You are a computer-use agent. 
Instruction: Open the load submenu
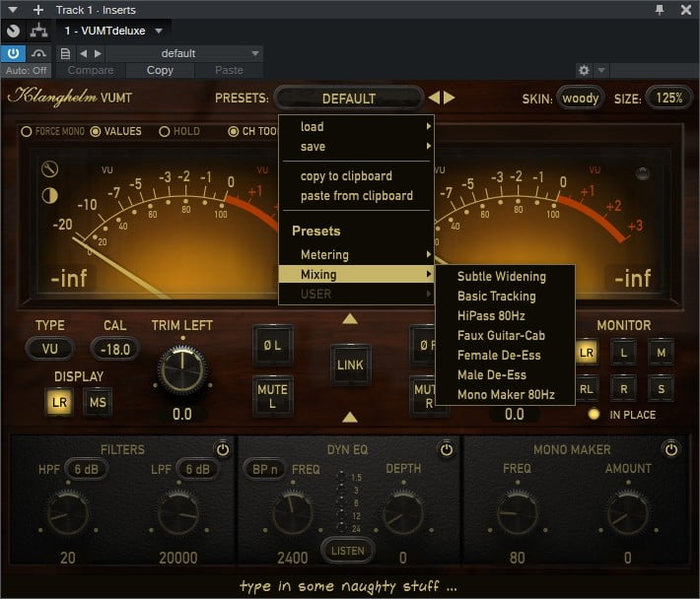(x=356, y=127)
